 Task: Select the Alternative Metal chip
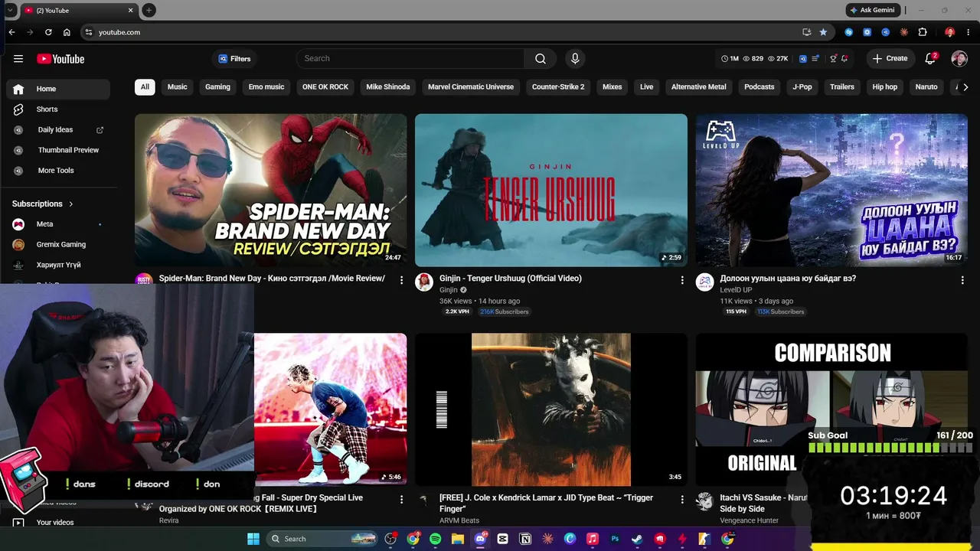pos(699,87)
